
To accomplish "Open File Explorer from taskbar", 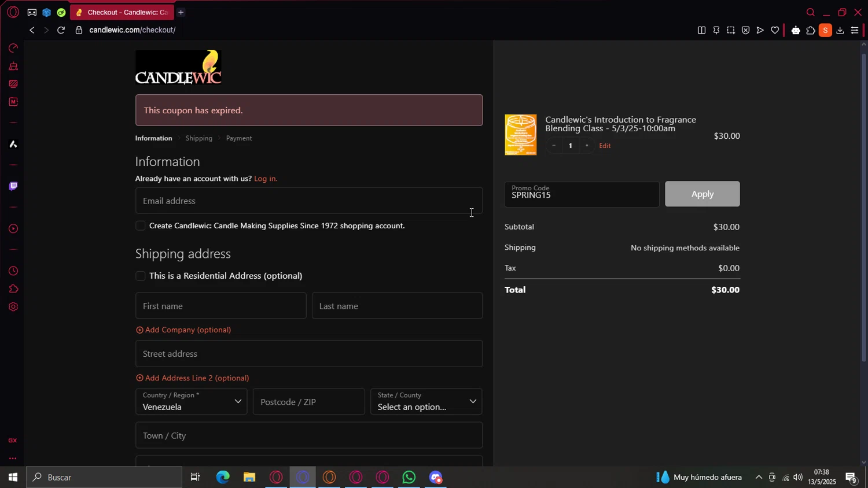I will coord(249,477).
